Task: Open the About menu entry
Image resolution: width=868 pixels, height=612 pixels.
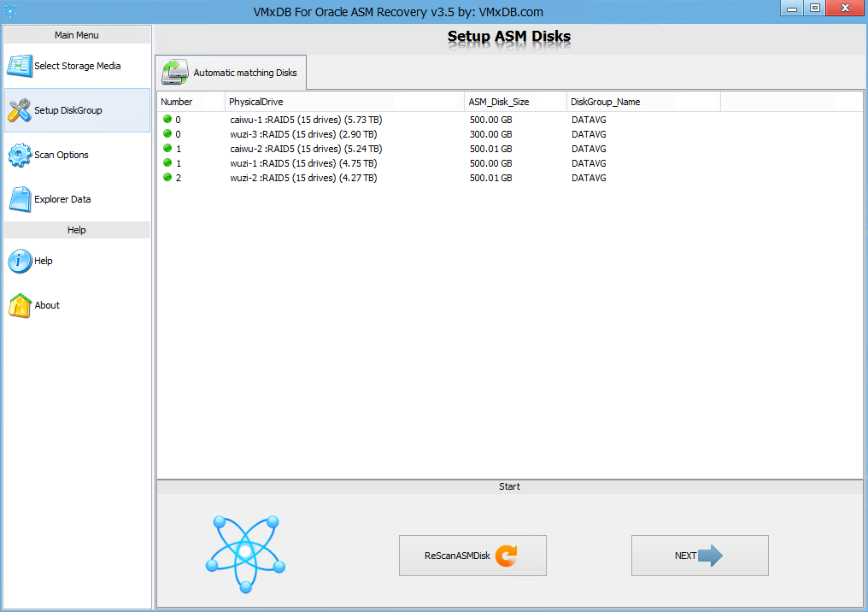Action: [x=77, y=305]
